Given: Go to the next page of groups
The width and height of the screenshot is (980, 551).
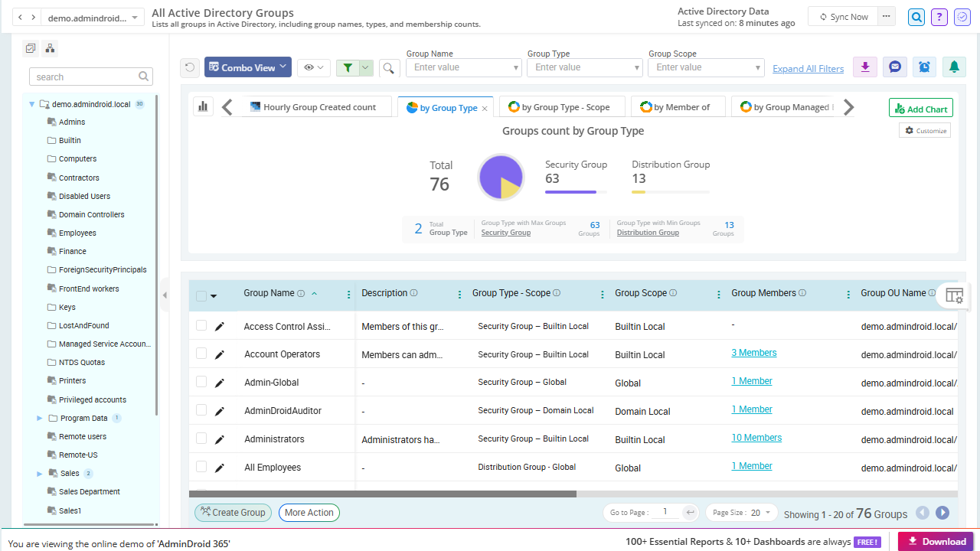Looking at the screenshot, I should pos(942,514).
